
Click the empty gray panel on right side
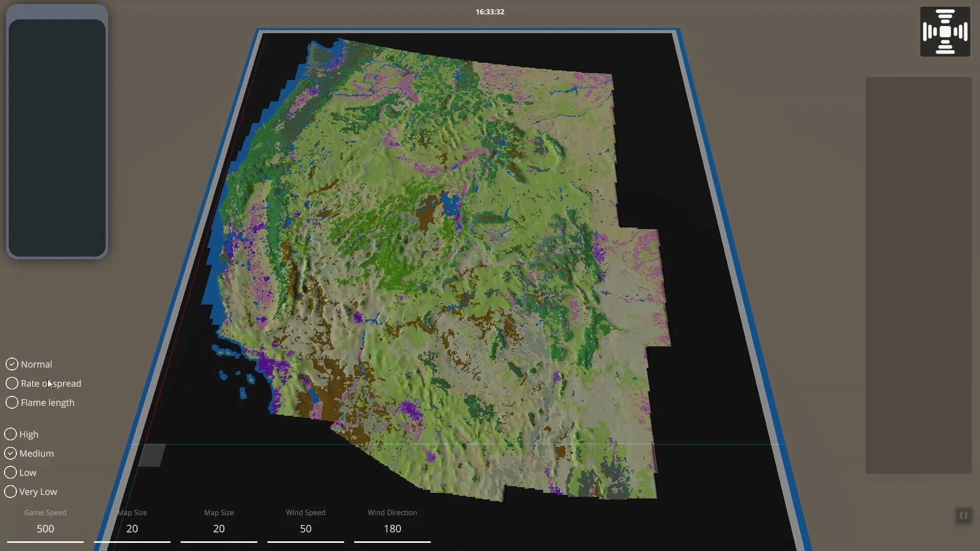[918, 275]
